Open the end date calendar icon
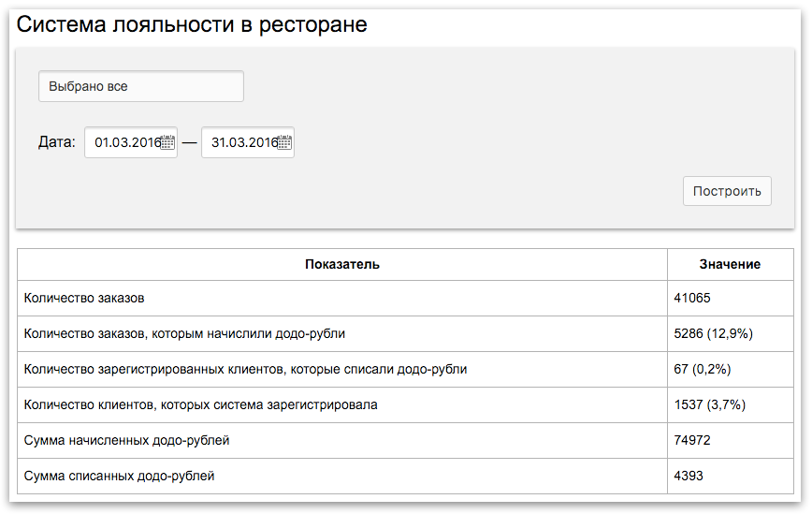Image resolution: width=812 pixels, height=514 pixels. (284, 142)
